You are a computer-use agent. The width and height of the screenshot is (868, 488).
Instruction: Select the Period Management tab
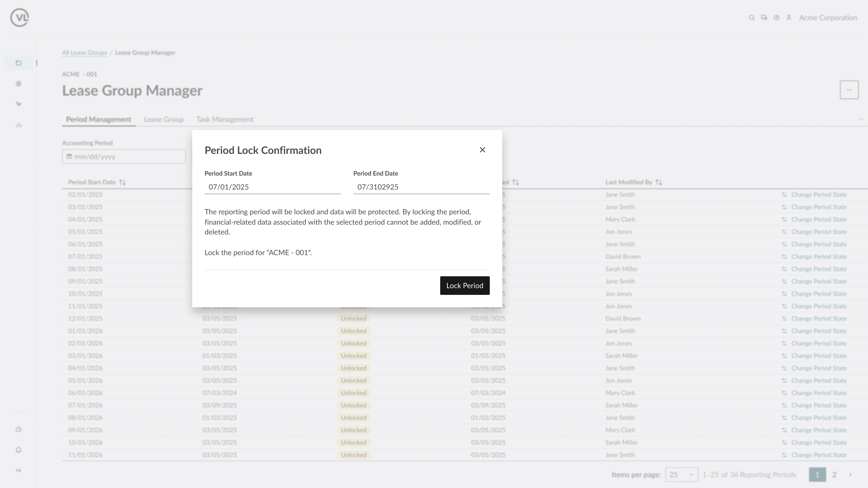98,119
